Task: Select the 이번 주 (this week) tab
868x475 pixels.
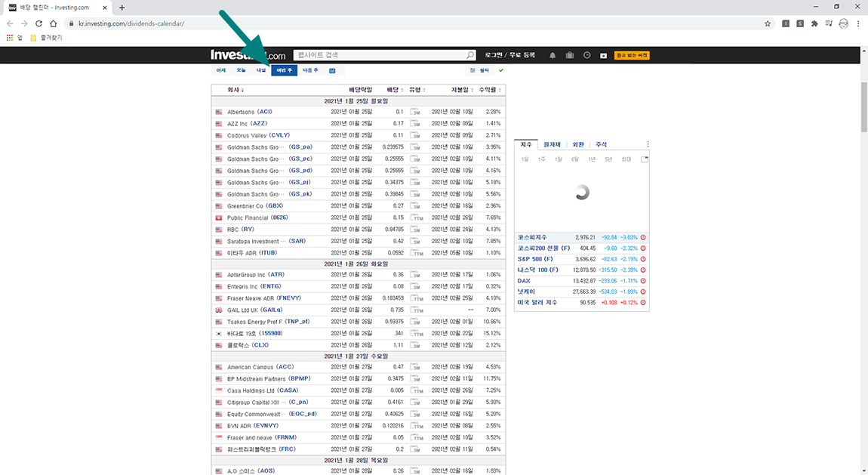Action: coord(284,70)
